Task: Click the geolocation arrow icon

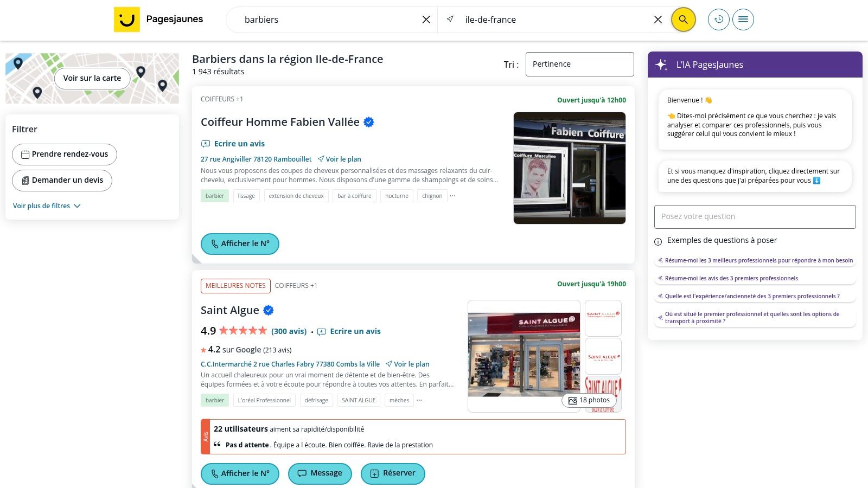Action: [x=450, y=19]
